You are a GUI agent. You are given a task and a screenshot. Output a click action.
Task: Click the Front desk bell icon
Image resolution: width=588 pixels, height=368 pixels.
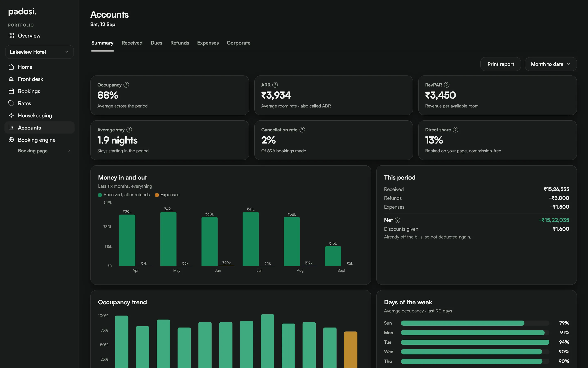tap(11, 79)
